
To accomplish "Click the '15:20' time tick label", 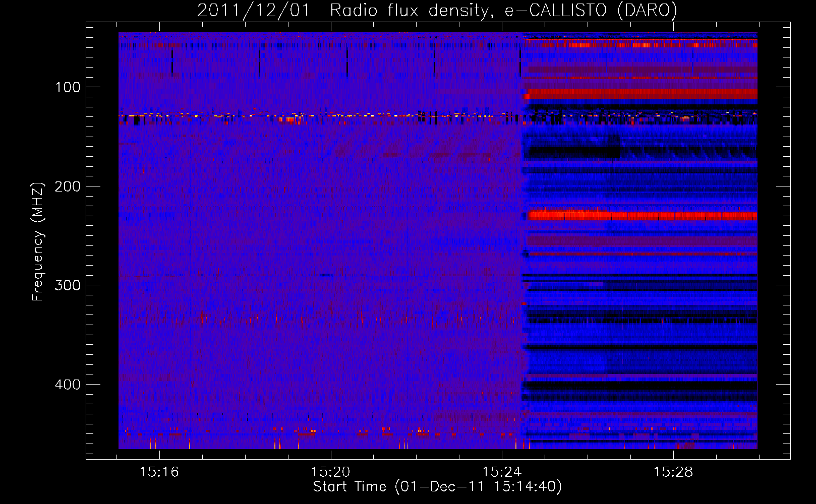I will point(331,472).
